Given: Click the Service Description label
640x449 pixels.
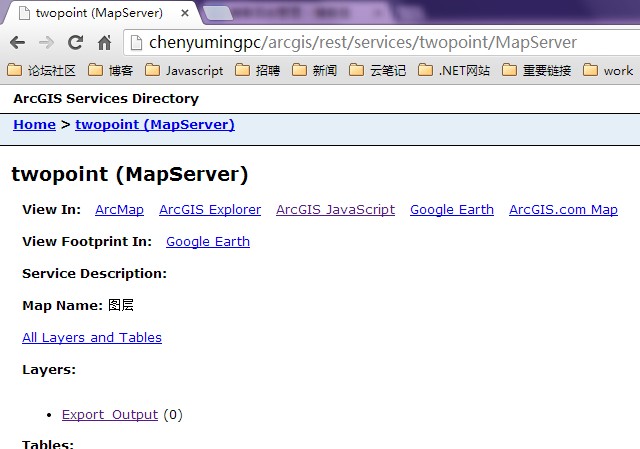Looking at the screenshot, I should [95, 273].
